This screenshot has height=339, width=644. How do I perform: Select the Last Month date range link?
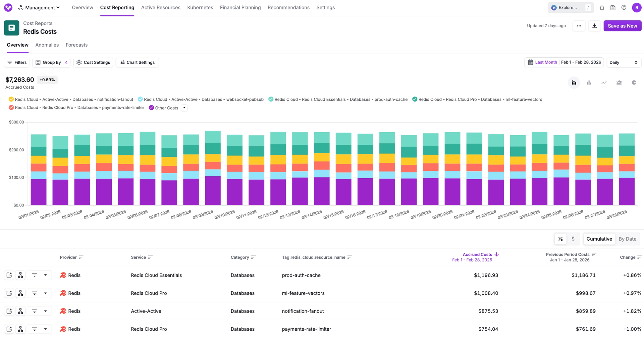tap(546, 62)
